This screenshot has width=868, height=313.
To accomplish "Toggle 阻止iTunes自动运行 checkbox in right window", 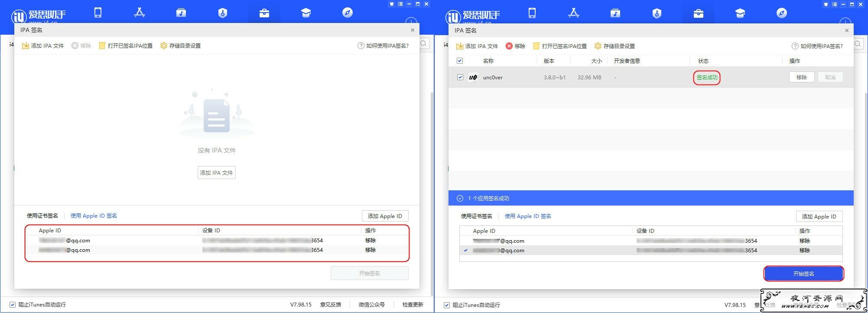I will tap(447, 305).
